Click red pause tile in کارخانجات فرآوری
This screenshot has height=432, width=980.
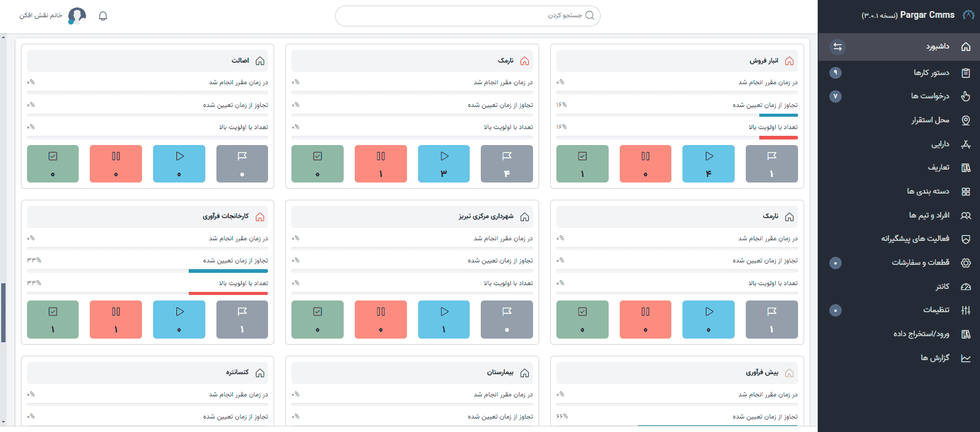pos(116,320)
